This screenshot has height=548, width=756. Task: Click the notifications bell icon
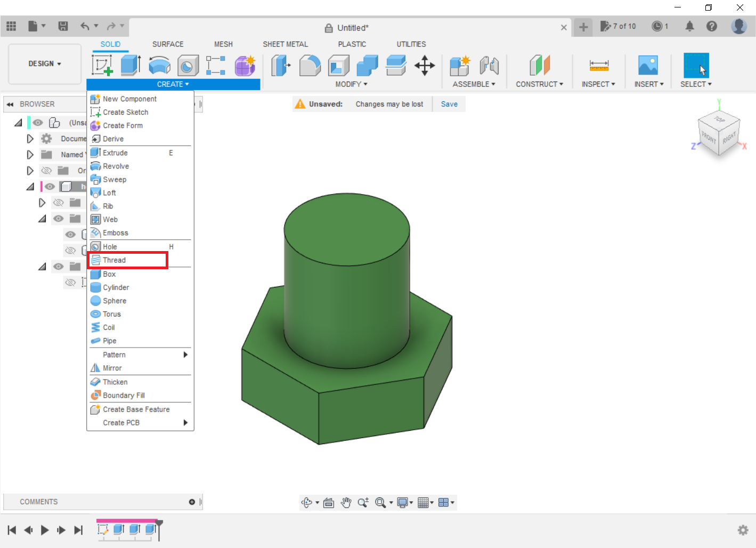coord(689,26)
